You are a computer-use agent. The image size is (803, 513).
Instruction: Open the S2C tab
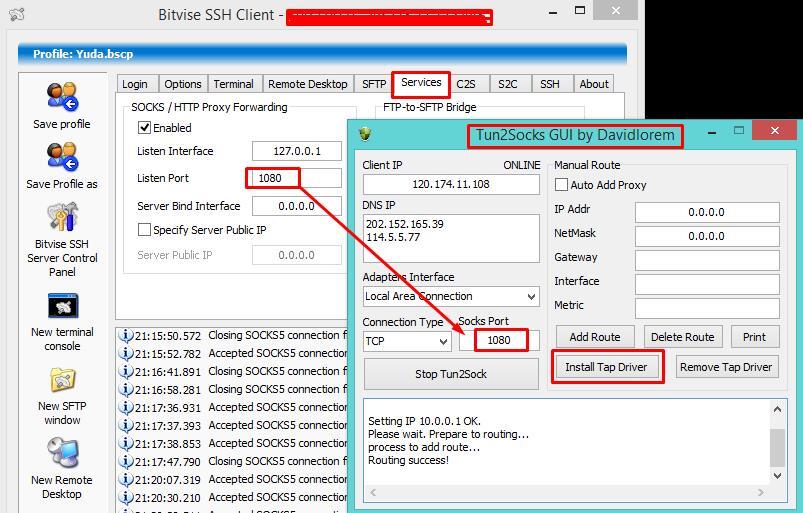(x=508, y=84)
